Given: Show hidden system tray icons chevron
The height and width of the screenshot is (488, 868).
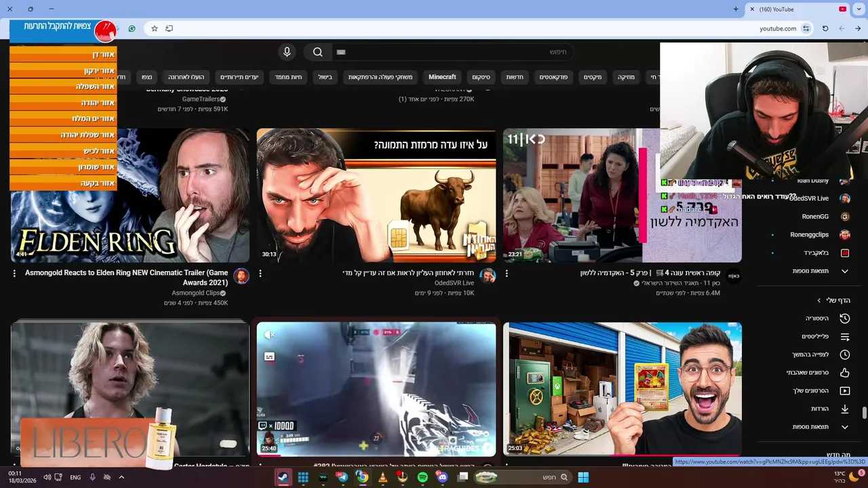Looking at the screenshot, I should [x=121, y=477].
